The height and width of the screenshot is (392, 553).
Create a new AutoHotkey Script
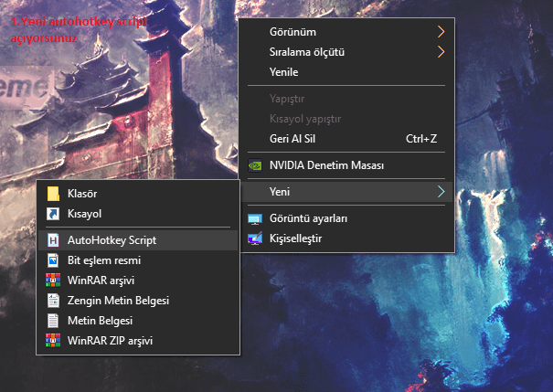[x=138, y=240]
